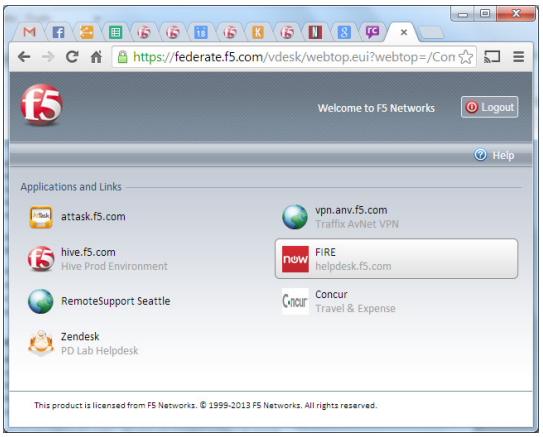Switch to the Google search tab
This screenshot has width=543, height=437.
(344, 32)
